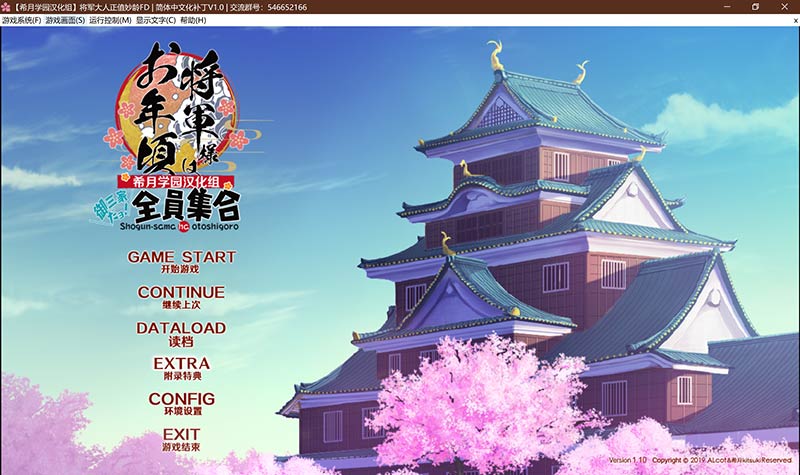Screen dimensions: 800x475
Task: Maximize the game window
Action: 755,6
